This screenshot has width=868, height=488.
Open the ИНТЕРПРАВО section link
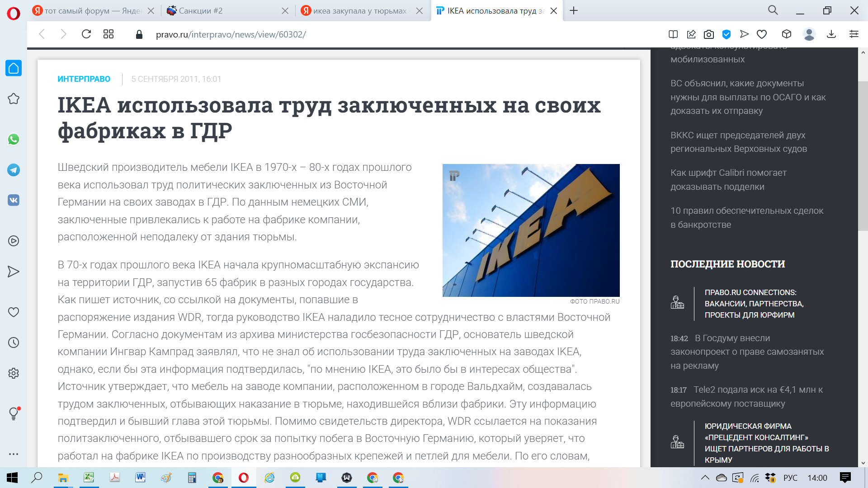(84, 79)
